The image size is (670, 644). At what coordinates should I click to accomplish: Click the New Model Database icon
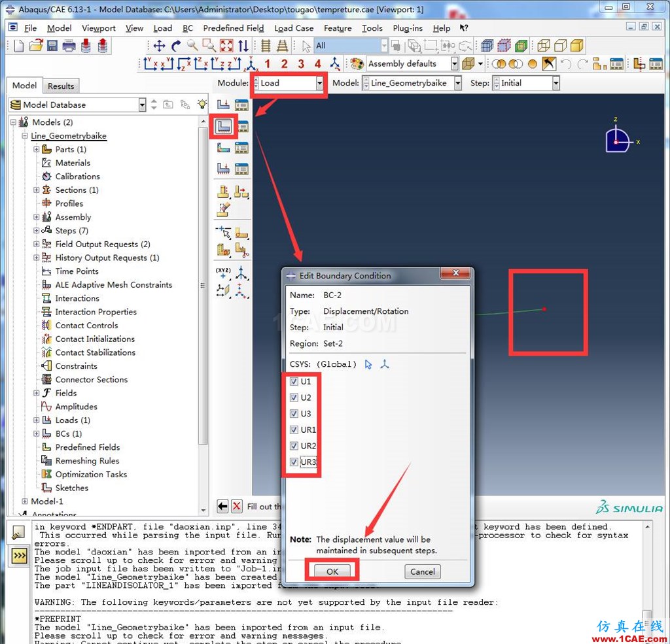(19, 46)
